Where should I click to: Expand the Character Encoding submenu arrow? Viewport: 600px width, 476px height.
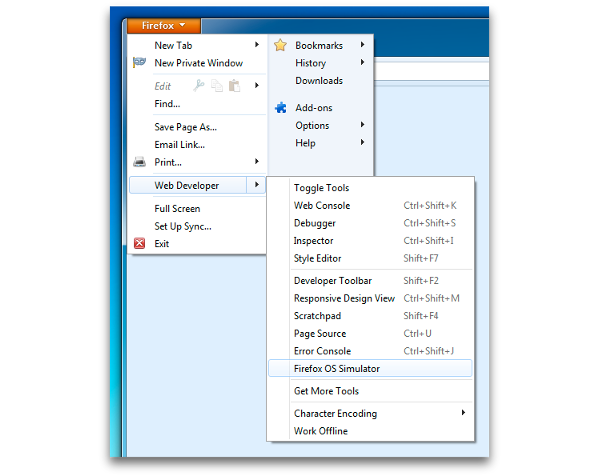click(463, 413)
